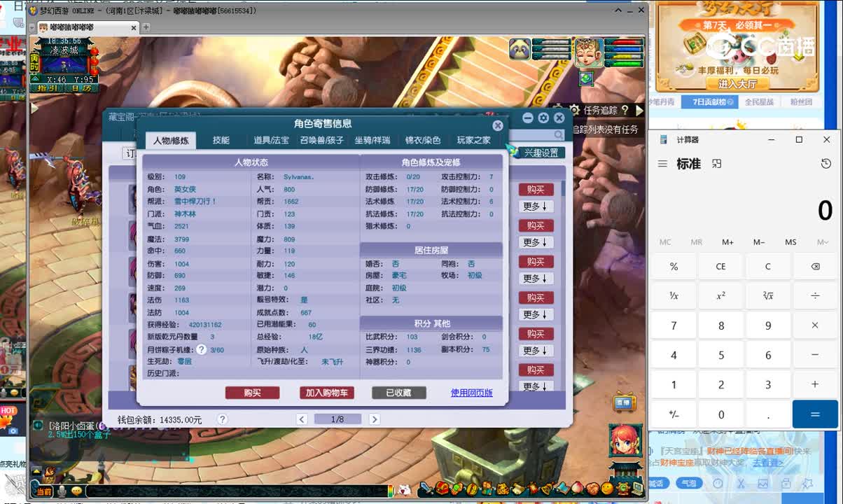Expand the third 更多↓ dropdown in listings

click(536, 279)
